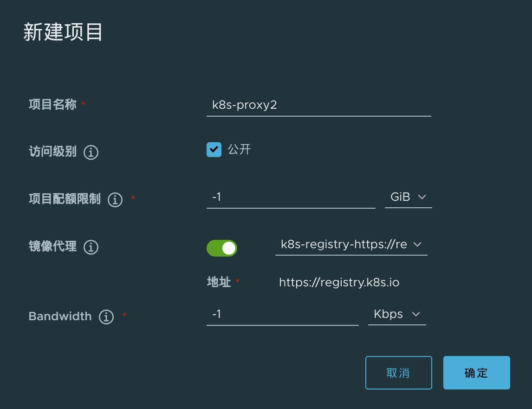The height and width of the screenshot is (409, 532).
Task: Click the info icon beside 访问级别
Action: coord(91,152)
